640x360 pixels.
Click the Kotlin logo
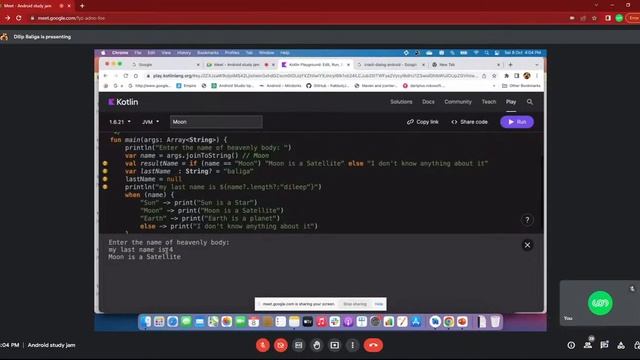(x=123, y=102)
